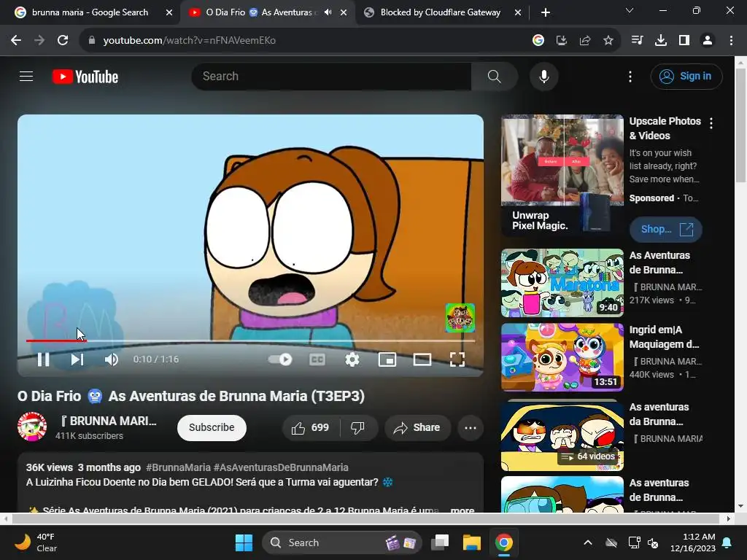Open the player settings gear
The width and height of the screenshot is (747, 560).
(x=352, y=359)
